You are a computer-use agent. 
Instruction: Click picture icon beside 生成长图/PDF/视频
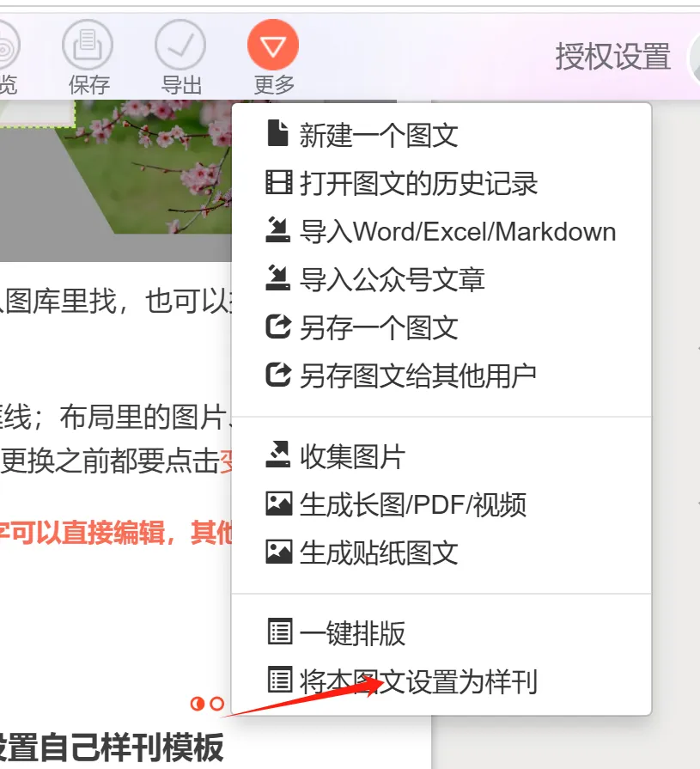click(x=279, y=504)
